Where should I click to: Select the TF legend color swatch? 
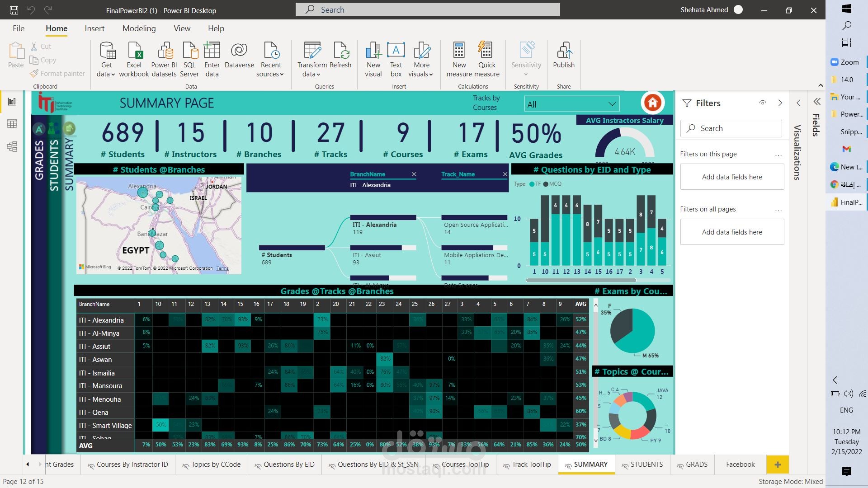click(532, 184)
